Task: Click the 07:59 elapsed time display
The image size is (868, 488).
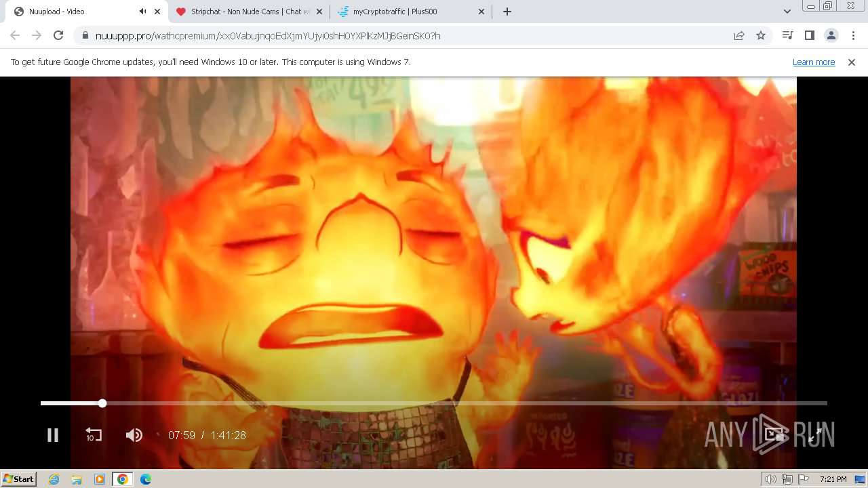Action: (182, 435)
